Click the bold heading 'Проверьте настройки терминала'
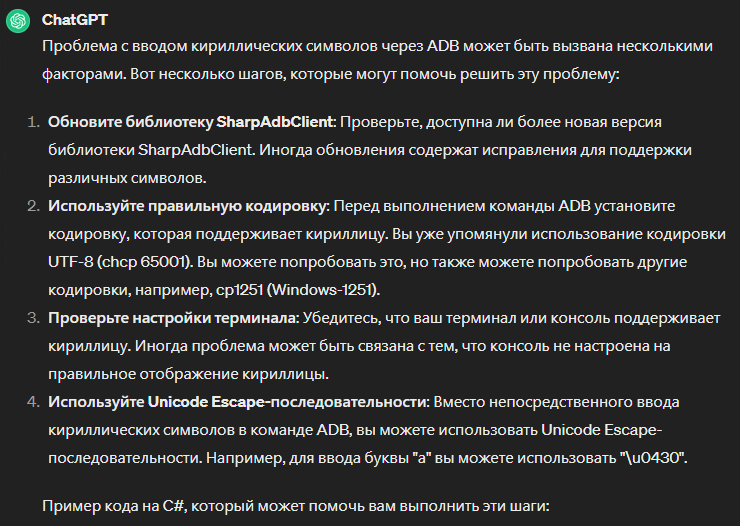 tap(173, 317)
